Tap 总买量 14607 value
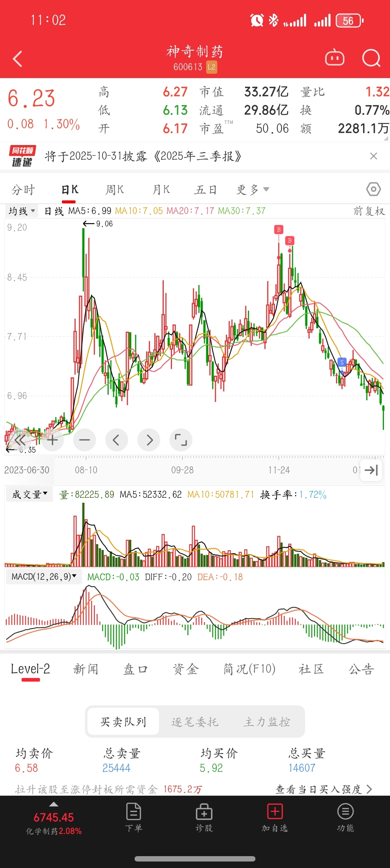Image resolution: width=390 pixels, height=868 pixels. pos(301,768)
